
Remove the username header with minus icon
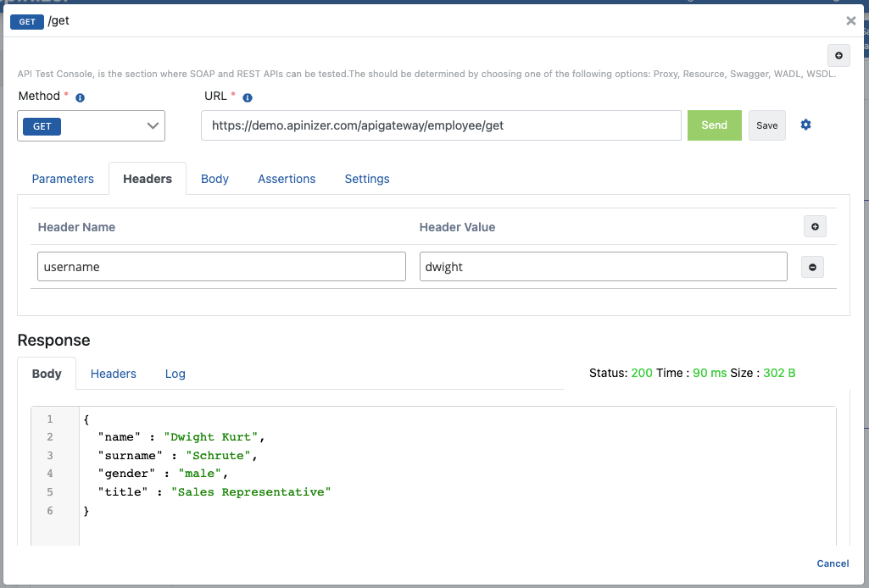click(812, 267)
